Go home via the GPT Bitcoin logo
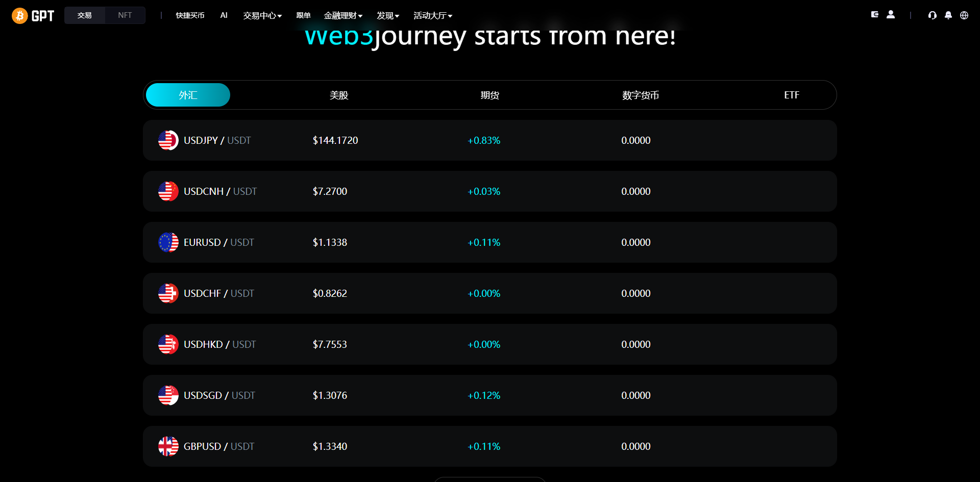This screenshot has width=980, height=482. [33, 16]
